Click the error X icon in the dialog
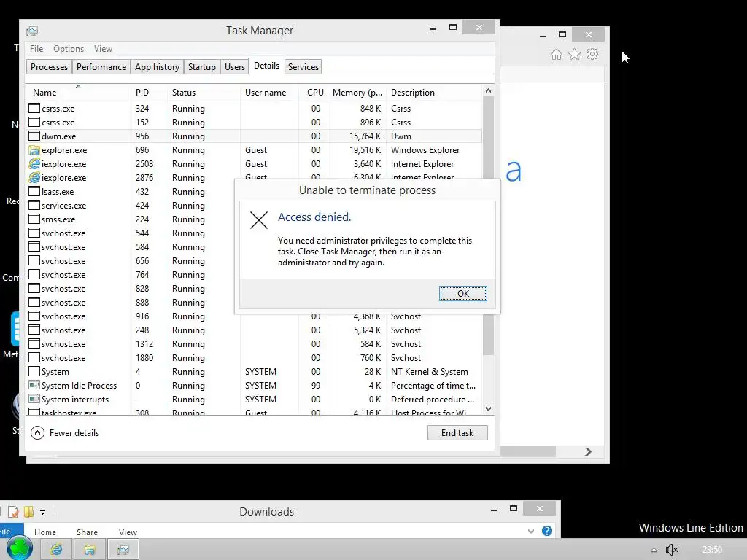Screen dimensions: 747x560 click(x=259, y=220)
